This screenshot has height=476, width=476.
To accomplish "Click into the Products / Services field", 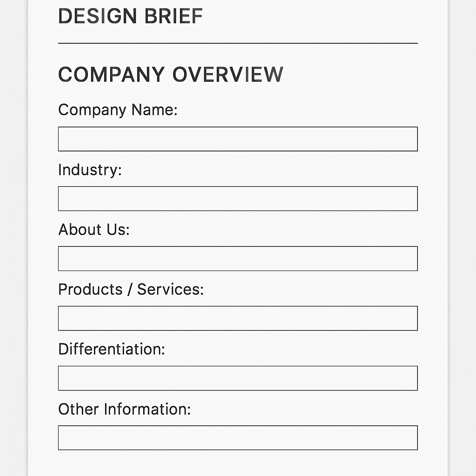I will 238,318.
